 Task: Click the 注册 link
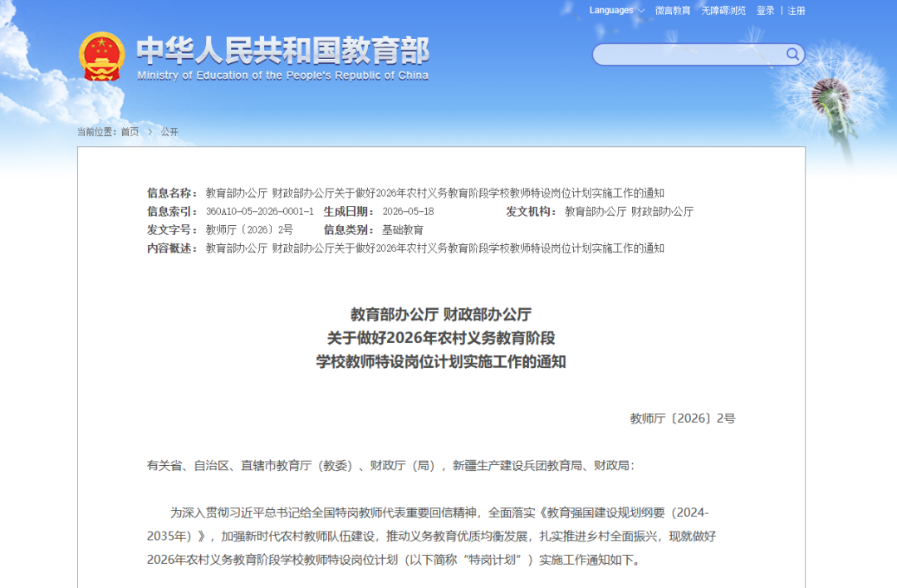pyautogui.click(x=797, y=10)
